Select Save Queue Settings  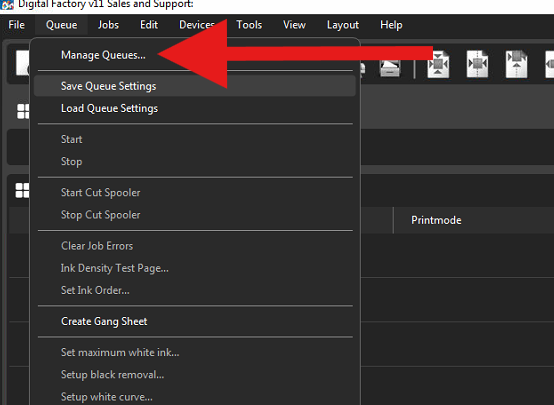(x=195, y=86)
